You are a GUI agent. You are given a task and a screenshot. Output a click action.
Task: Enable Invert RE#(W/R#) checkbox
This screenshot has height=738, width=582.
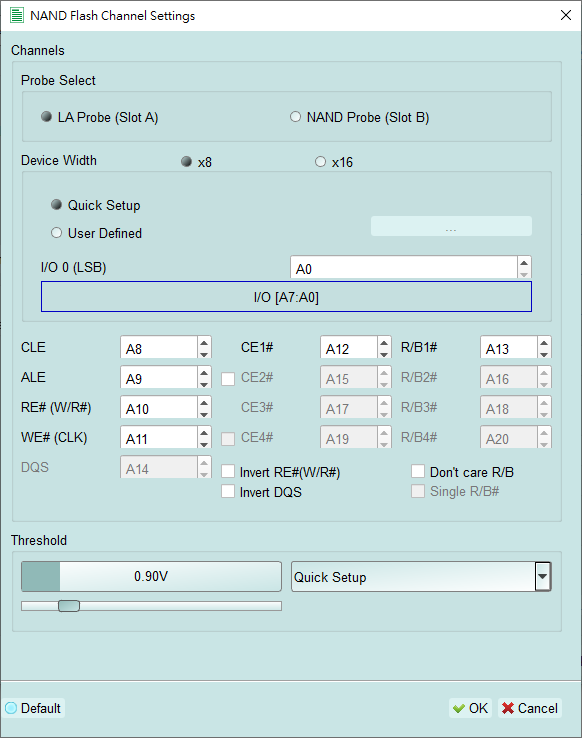pyautogui.click(x=228, y=471)
